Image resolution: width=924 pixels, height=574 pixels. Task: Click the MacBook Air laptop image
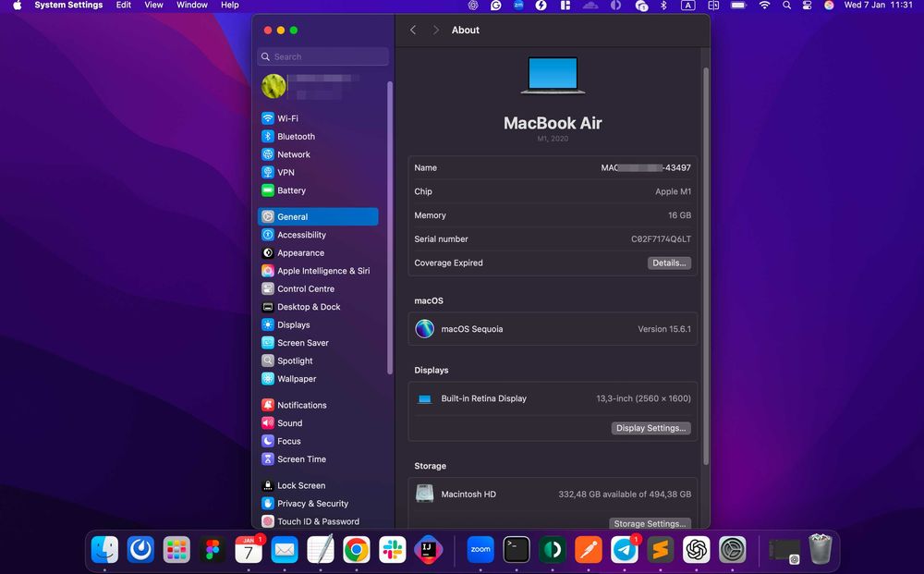pos(553,76)
